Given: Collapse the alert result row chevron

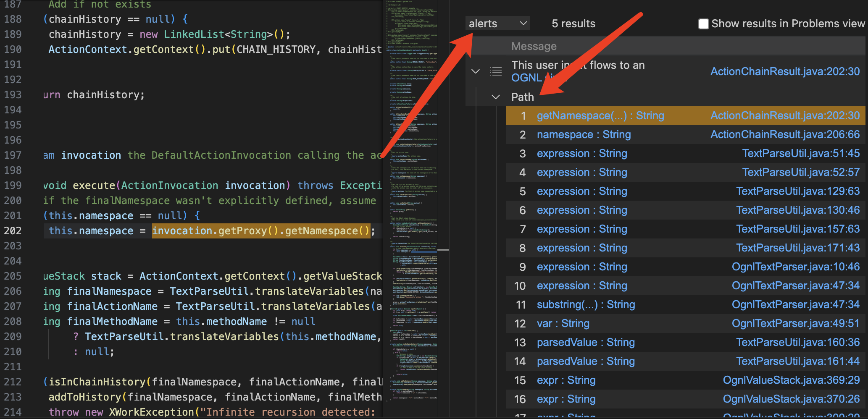Looking at the screenshot, I should tap(476, 71).
